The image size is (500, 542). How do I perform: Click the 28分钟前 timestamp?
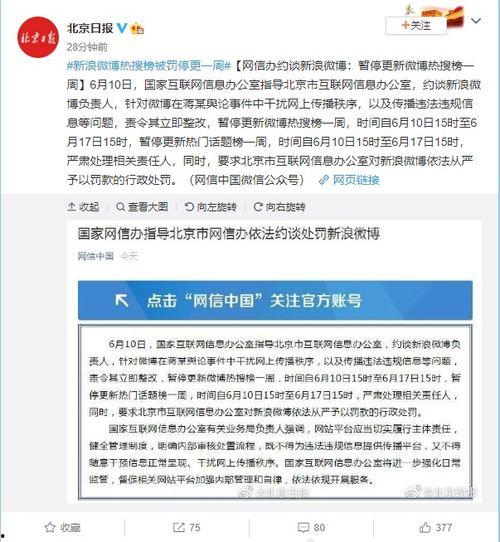(87, 47)
